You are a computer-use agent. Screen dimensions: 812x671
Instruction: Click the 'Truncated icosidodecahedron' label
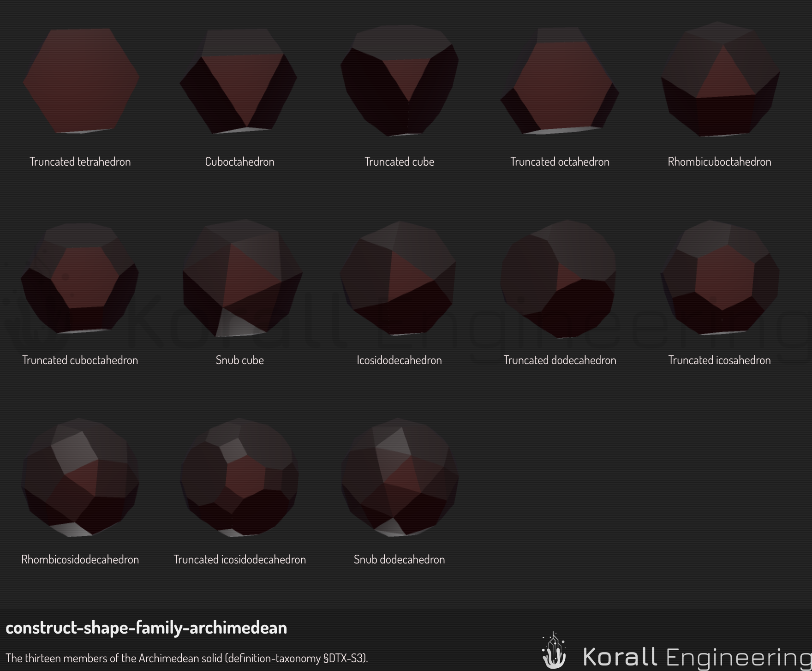coord(239,560)
